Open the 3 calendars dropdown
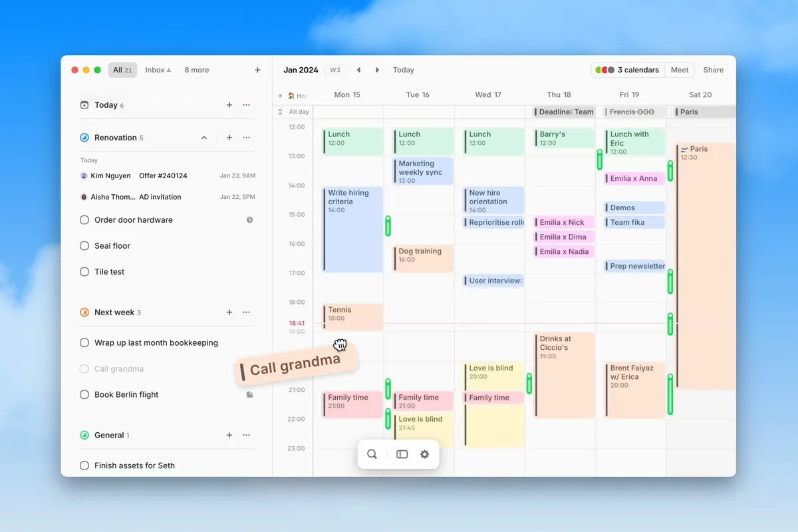 click(628, 70)
